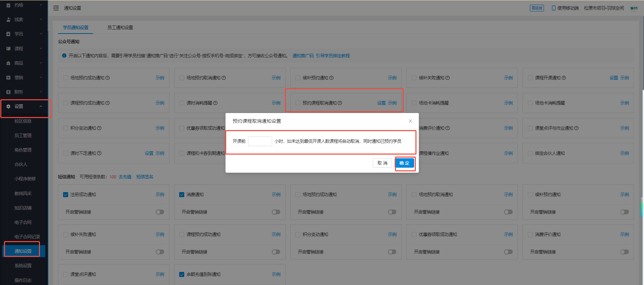Click the help icon next to 候补预约通知

[332, 78]
